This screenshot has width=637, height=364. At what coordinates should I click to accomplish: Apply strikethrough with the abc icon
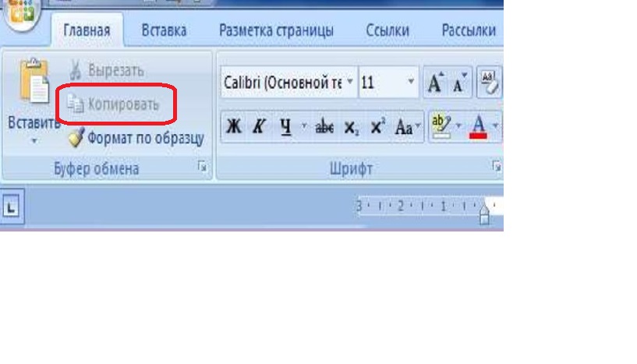324,128
